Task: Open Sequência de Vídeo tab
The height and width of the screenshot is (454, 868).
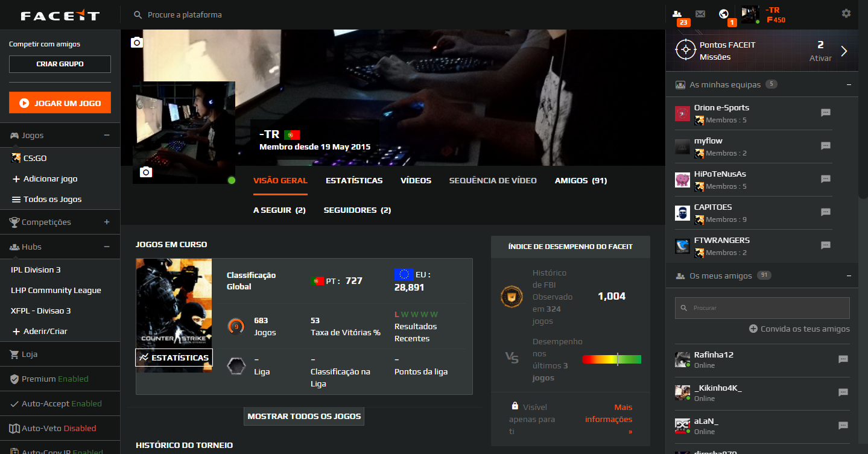Action: [493, 181]
